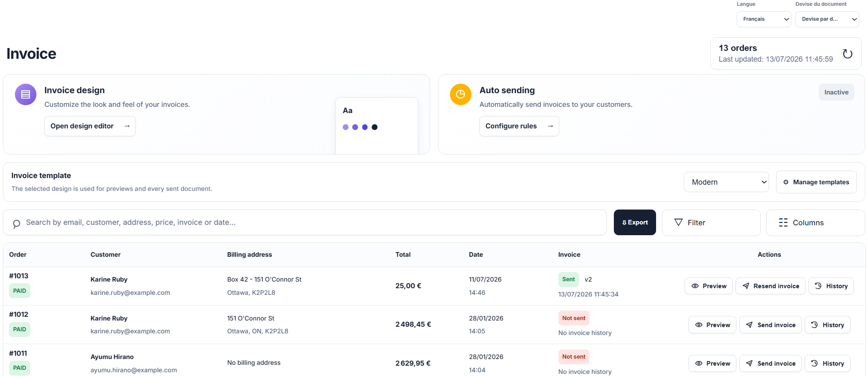
Task: View History for order #1011
Action: (x=827, y=364)
